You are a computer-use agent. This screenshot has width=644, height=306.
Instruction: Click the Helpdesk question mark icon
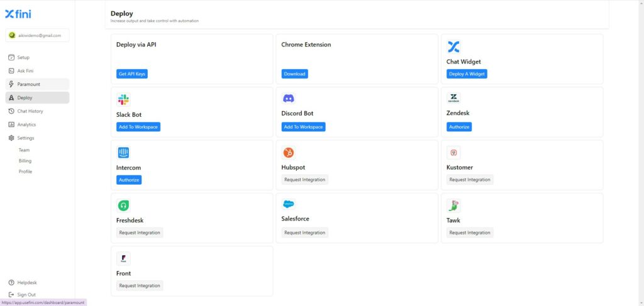pos(11,283)
